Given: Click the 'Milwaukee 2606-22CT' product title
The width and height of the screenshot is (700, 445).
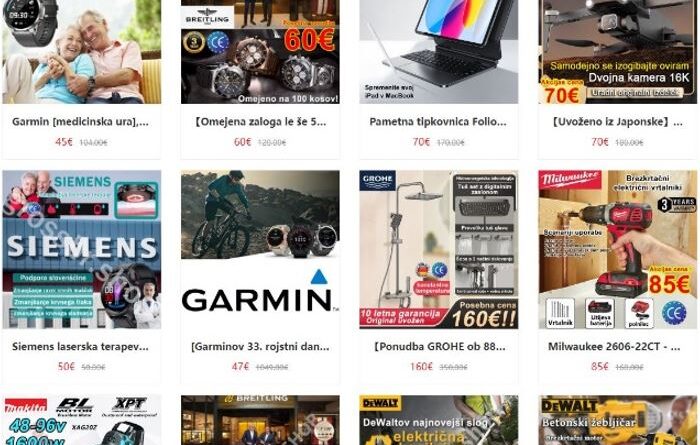Looking at the screenshot, I should 614,346.
